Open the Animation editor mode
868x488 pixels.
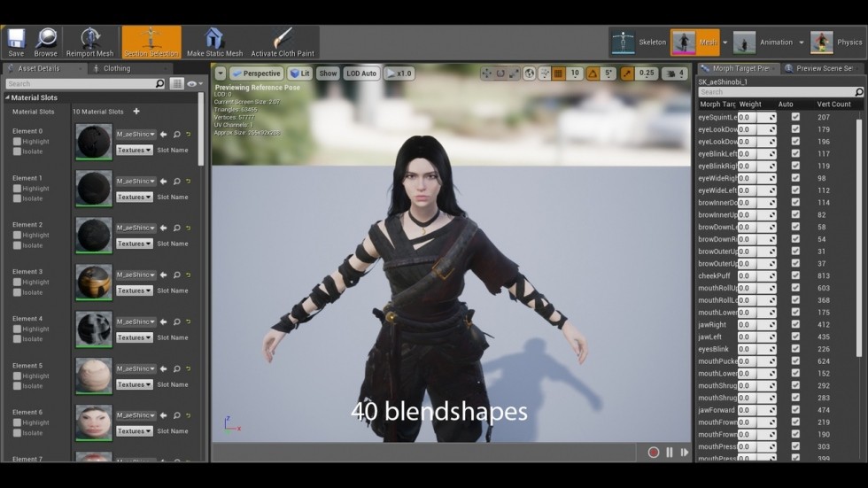point(763,42)
